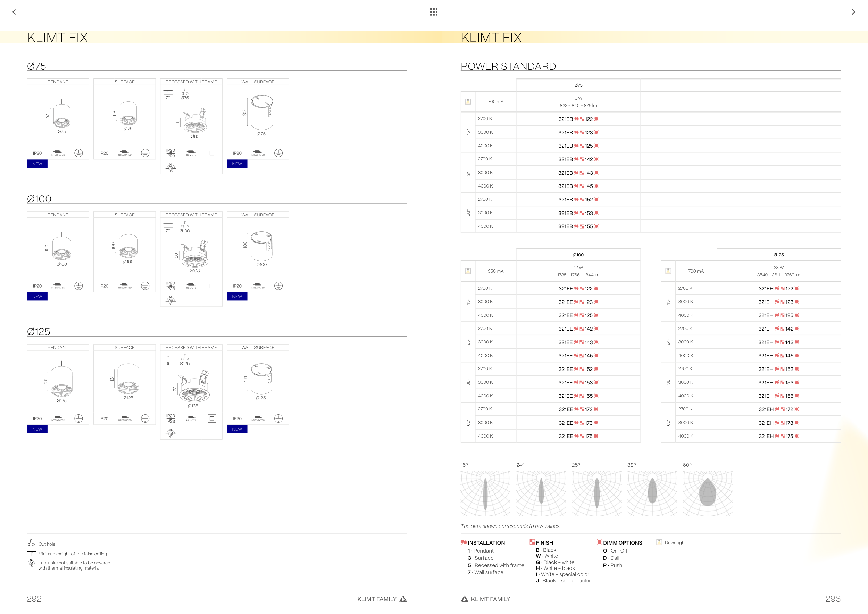Go to the previous catalog page

click(x=14, y=12)
